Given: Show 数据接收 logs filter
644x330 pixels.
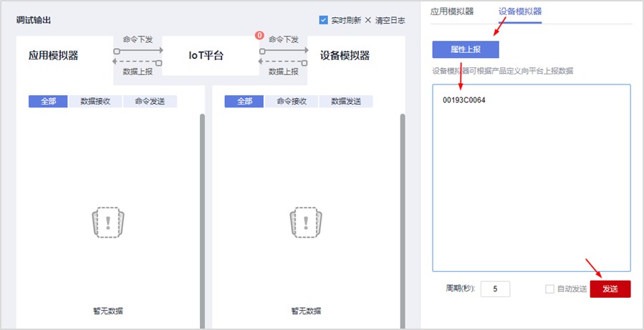Looking at the screenshot, I should 96,102.
